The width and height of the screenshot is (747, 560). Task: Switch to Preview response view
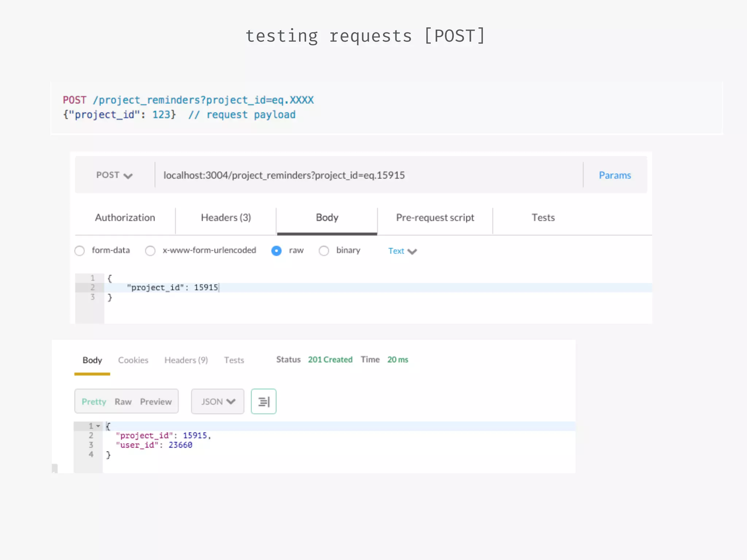click(x=156, y=402)
